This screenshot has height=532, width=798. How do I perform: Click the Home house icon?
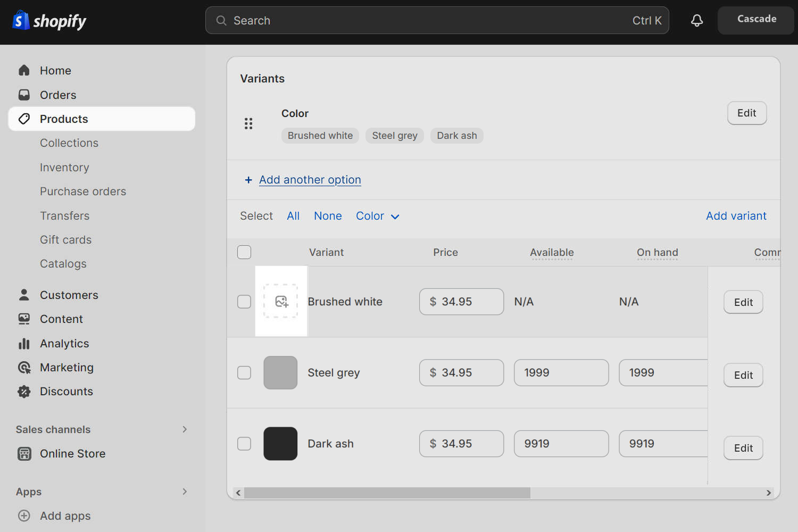pyautogui.click(x=24, y=70)
